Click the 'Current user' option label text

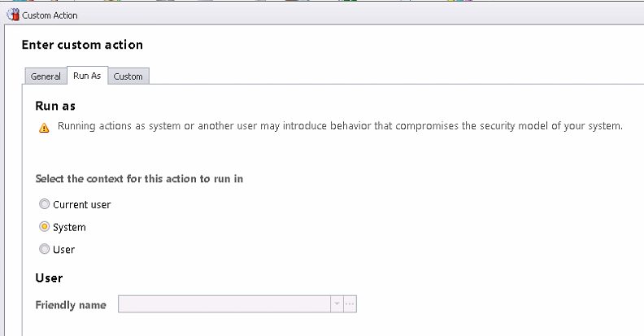click(x=82, y=204)
